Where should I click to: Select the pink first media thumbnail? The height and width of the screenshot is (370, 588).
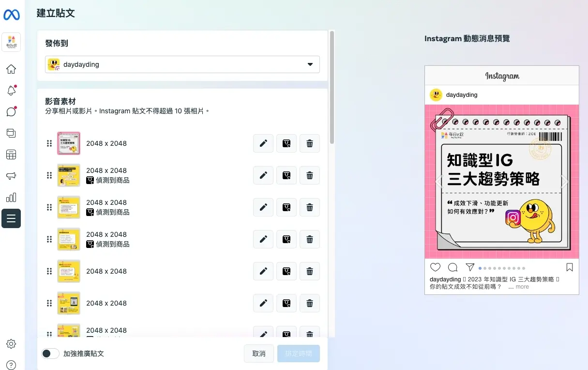pos(69,143)
